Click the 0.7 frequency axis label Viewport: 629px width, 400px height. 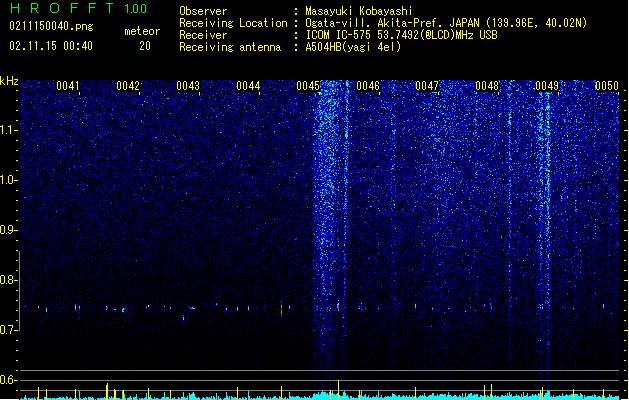click(x=9, y=330)
